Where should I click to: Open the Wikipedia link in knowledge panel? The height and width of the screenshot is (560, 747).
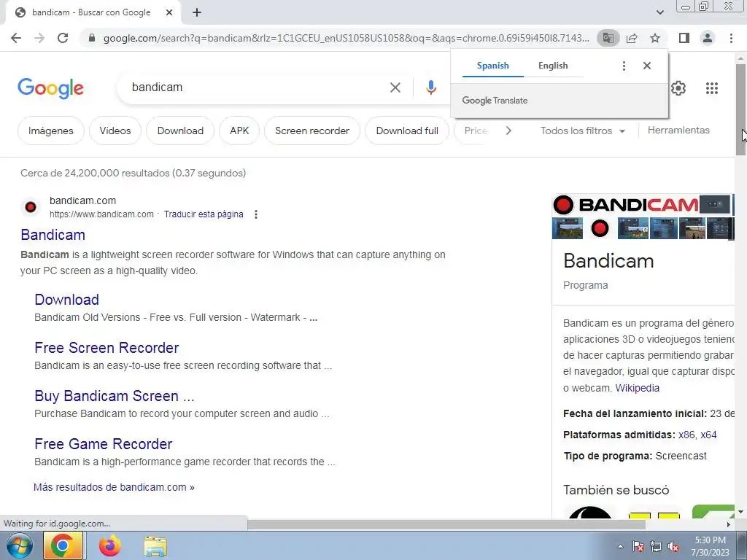coord(637,388)
